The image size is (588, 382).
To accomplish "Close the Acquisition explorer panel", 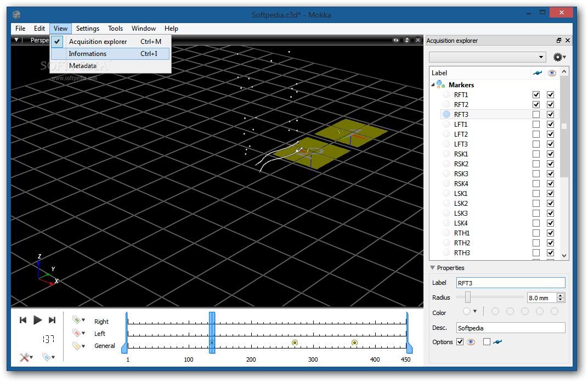I will click(567, 41).
